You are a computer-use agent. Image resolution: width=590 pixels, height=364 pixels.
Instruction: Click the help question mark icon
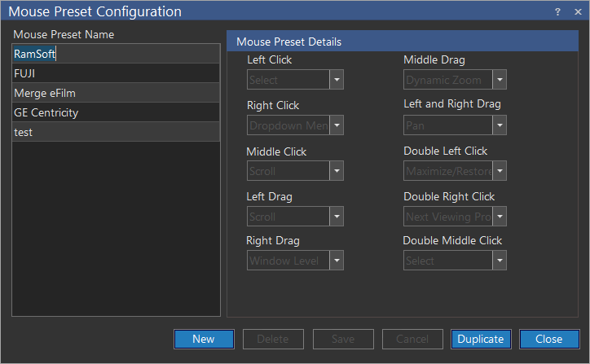[557, 11]
